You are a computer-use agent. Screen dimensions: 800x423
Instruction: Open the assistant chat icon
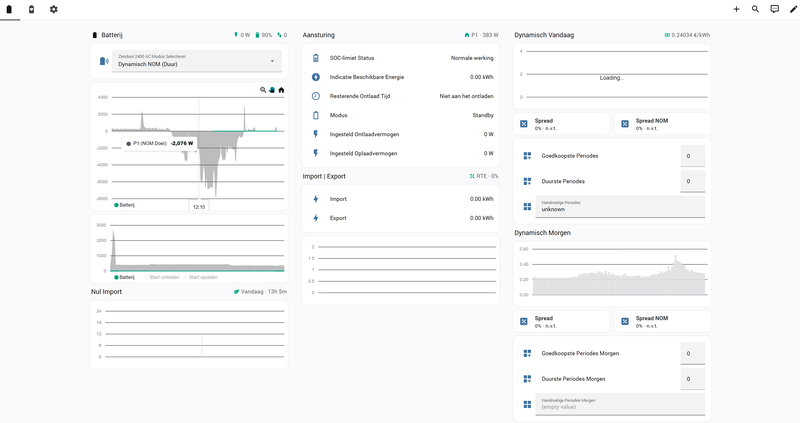click(x=774, y=9)
